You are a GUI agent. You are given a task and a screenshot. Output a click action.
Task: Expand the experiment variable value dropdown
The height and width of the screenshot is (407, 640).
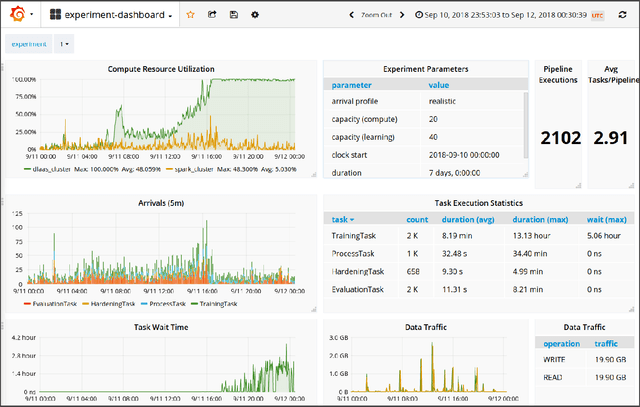pos(65,45)
